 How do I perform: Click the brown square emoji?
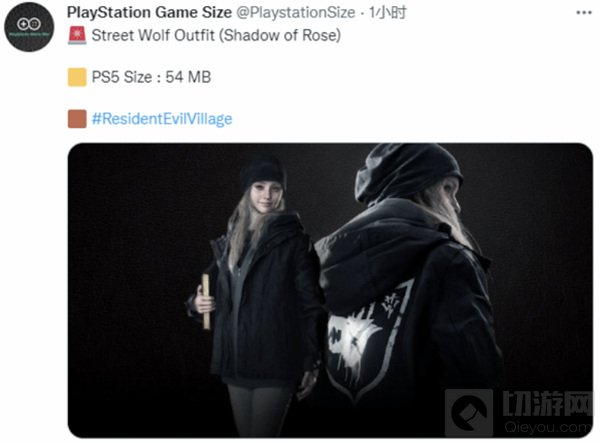(77, 119)
